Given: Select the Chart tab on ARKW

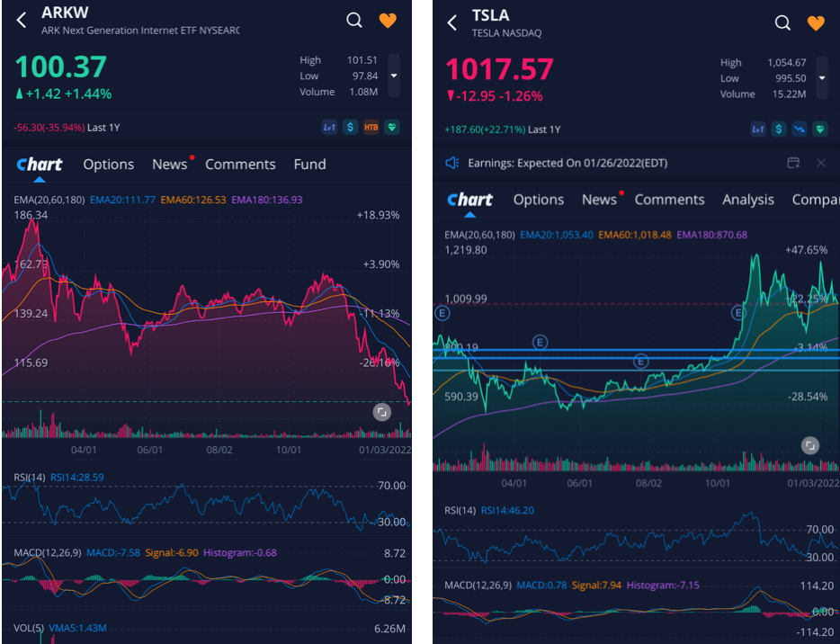Looking at the screenshot, I should point(39,165).
